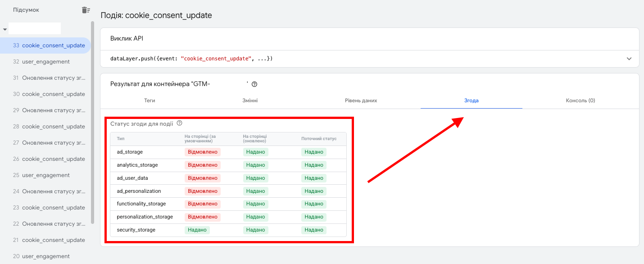Click the sidebar vertical scrollbar
The image size is (644, 264).
(93, 122)
